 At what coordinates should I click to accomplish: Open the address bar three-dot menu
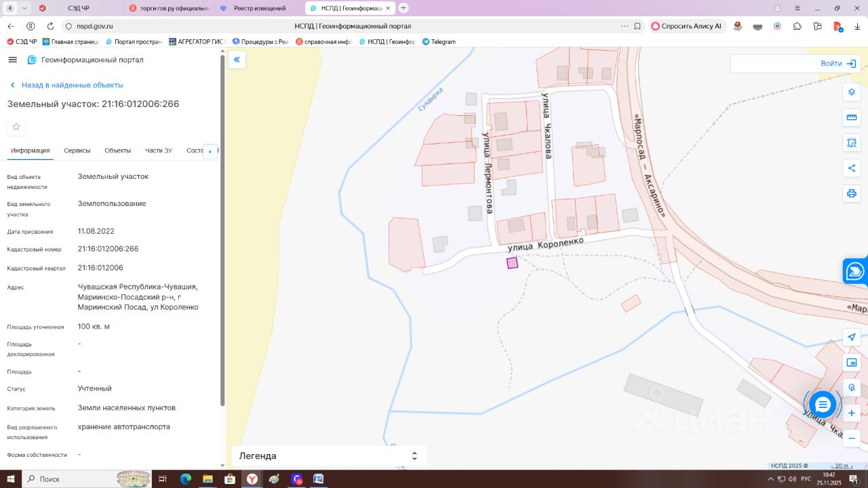[x=625, y=26]
